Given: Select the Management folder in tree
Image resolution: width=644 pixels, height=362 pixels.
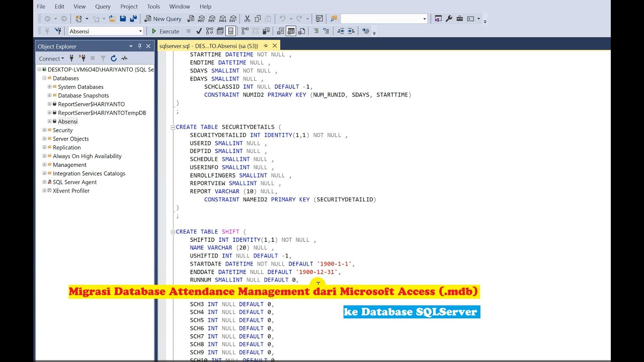Looking at the screenshot, I should (69, 165).
